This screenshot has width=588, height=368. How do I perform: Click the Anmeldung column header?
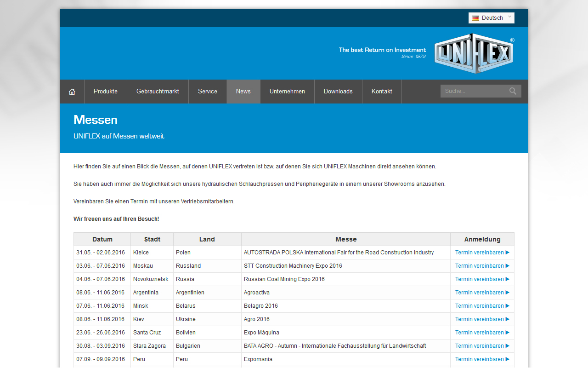coord(482,239)
